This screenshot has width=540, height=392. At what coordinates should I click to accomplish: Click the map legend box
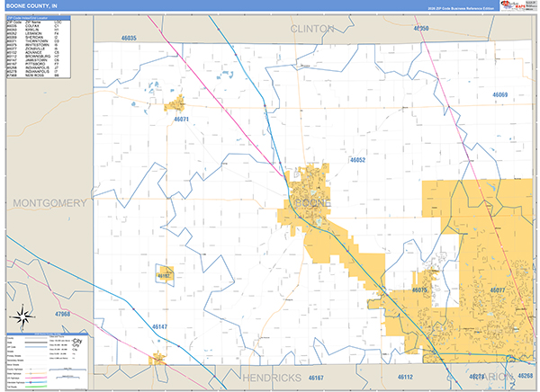click(x=47, y=361)
